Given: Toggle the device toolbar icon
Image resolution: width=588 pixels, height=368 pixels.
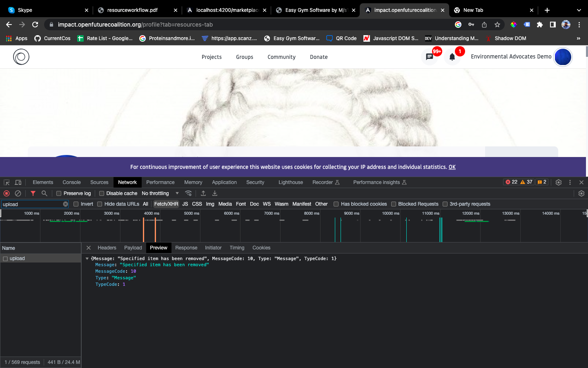Looking at the screenshot, I should (18, 182).
